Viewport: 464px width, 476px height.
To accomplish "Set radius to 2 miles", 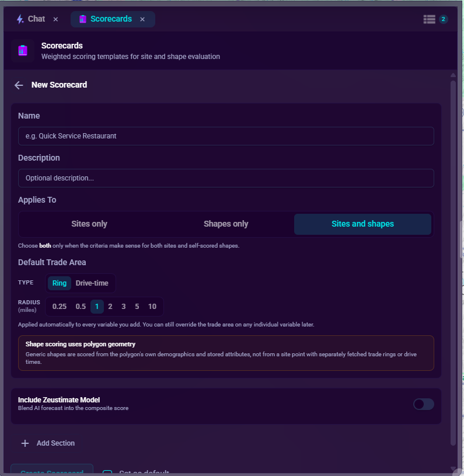I will [110, 307].
